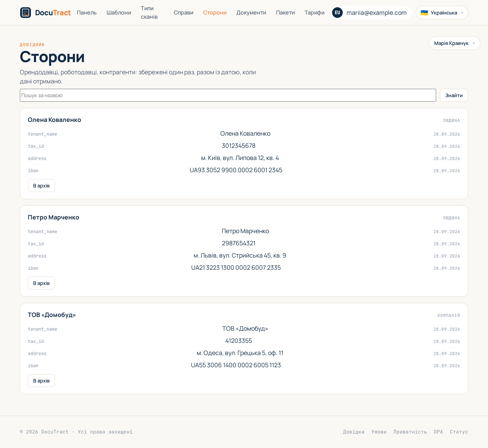Click address м. Одеса, вул. Грецька 5
488x448 pixels.
[240, 353]
